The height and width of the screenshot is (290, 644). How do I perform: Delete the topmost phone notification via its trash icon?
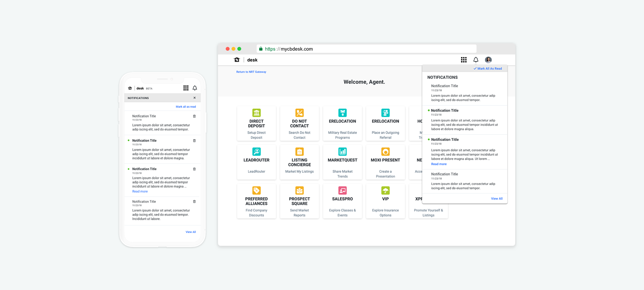194,116
